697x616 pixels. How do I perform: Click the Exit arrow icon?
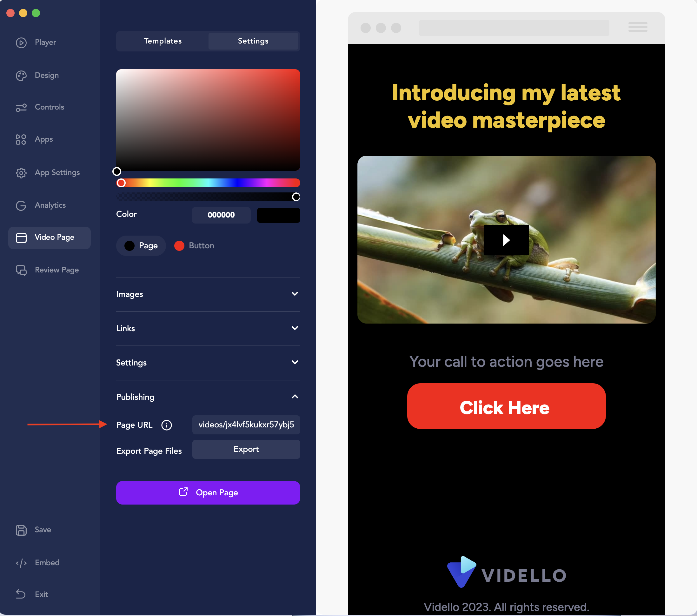[21, 594]
